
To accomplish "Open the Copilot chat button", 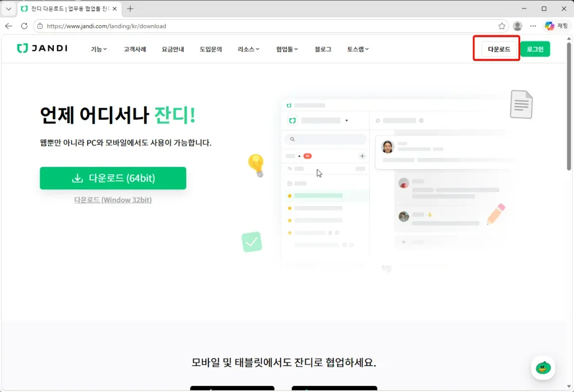I will coord(556,26).
